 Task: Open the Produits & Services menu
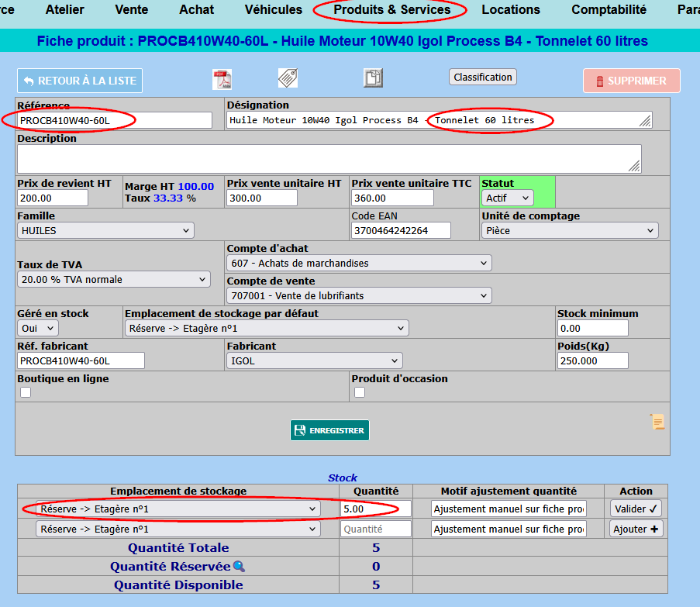(x=392, y=9)
